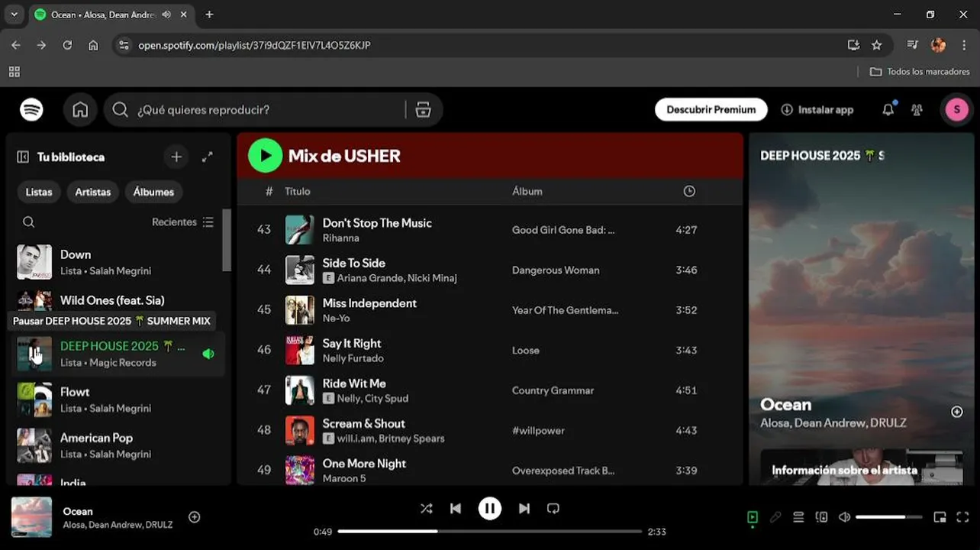
Task: Reload the page in browser
Action: coord(67,45)
